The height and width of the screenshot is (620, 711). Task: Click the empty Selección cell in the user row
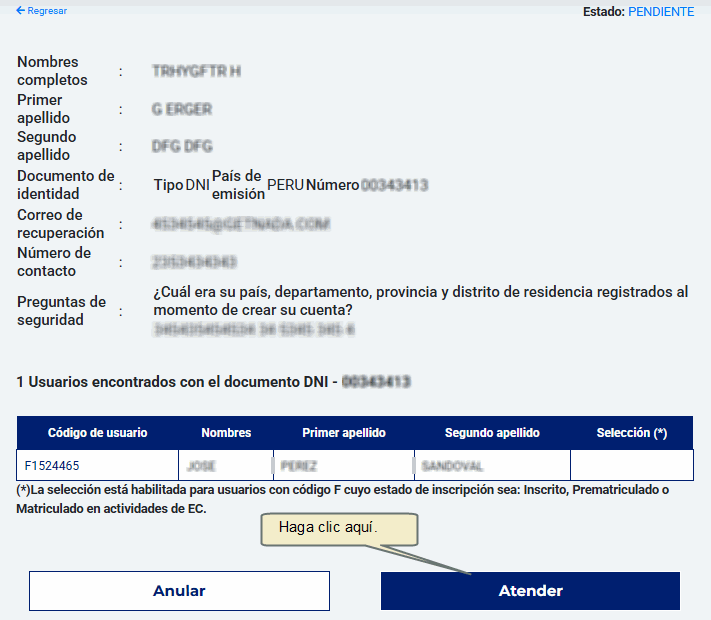click(631, 466)
